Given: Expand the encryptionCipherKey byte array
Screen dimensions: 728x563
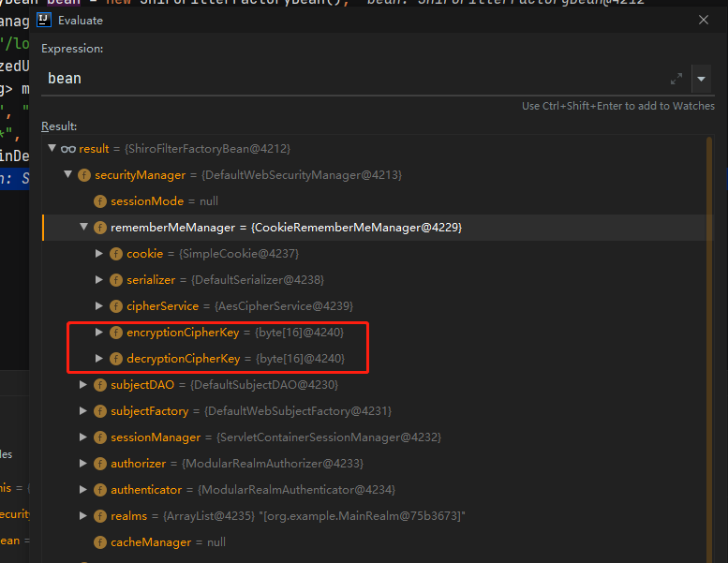Looking at the screenshot, I should tap(100, 333).
